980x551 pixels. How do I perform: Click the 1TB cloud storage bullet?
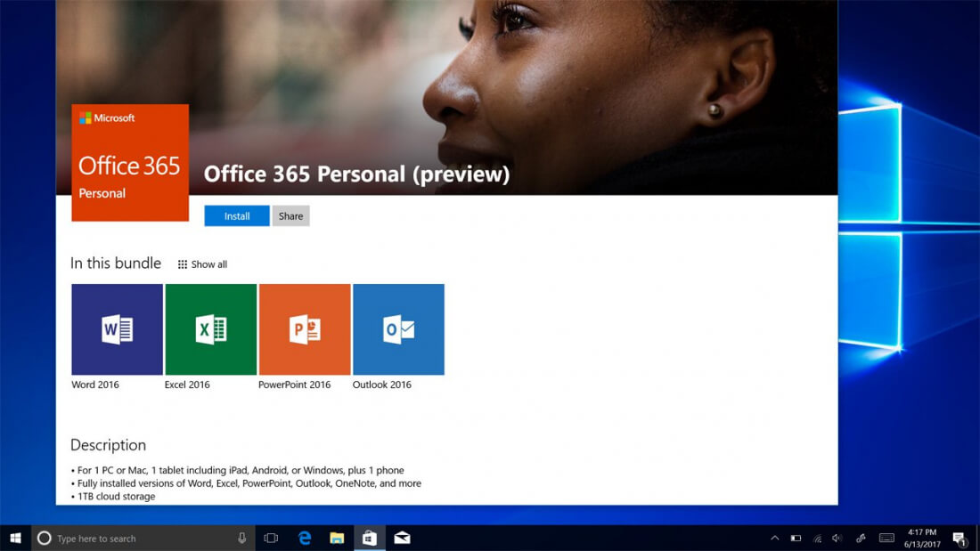pos(113,497)
